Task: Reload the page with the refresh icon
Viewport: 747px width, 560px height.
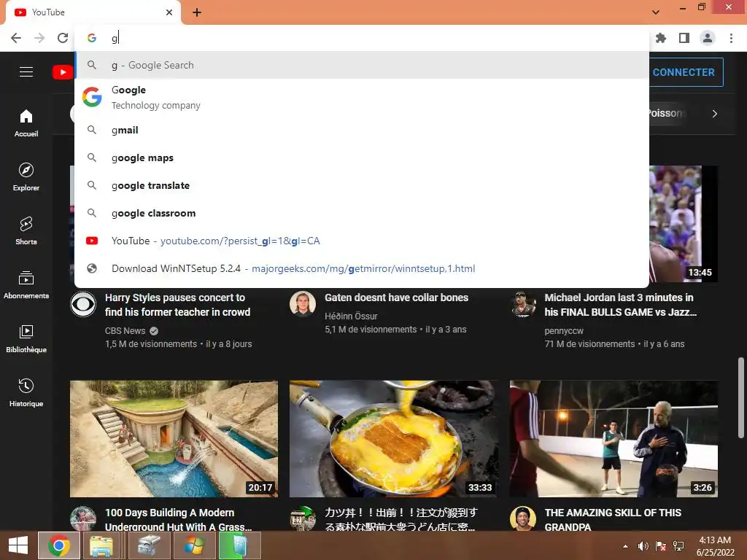Action: (x=63, y=38)
